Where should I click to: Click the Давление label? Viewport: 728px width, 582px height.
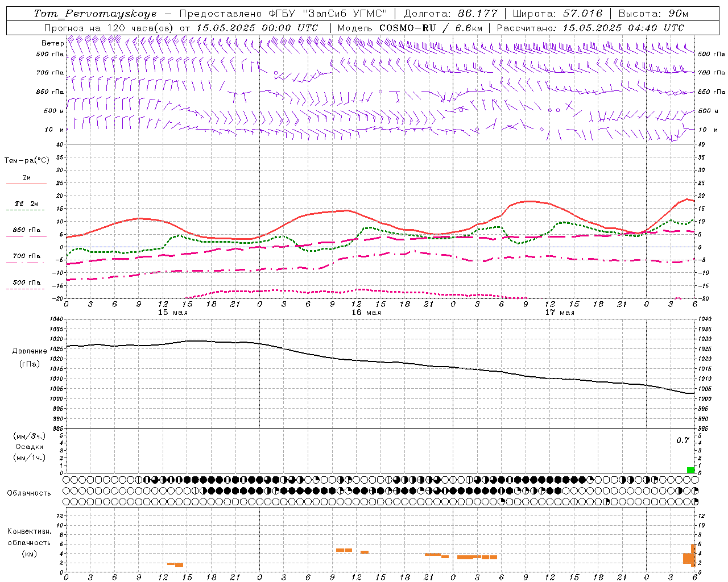point(30,351)
